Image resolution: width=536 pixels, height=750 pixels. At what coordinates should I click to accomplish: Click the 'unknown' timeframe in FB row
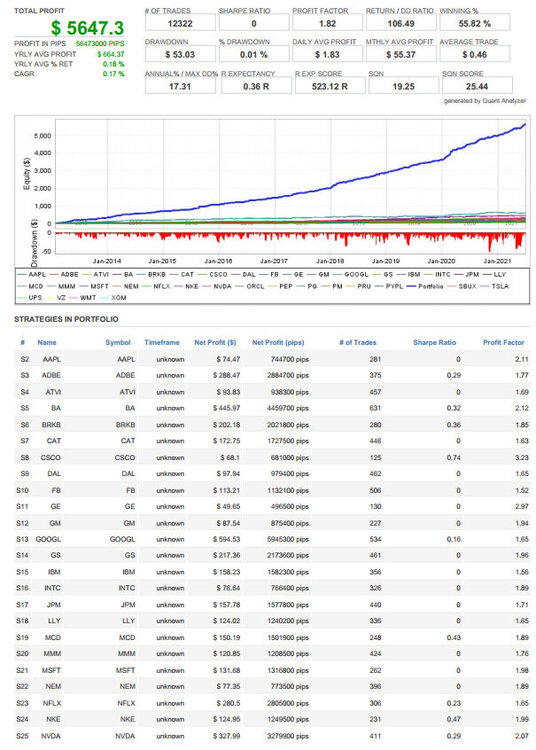170,490
